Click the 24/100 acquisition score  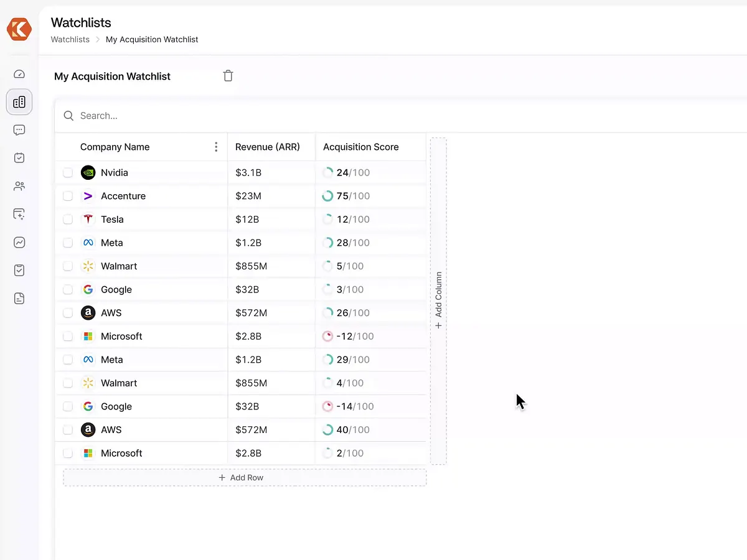[353, 172]
